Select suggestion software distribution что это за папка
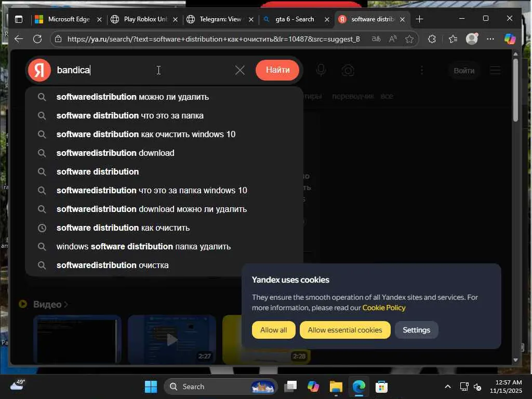This screenshot has height=399, width=532. pyautogui.click(x=164, y=116)
